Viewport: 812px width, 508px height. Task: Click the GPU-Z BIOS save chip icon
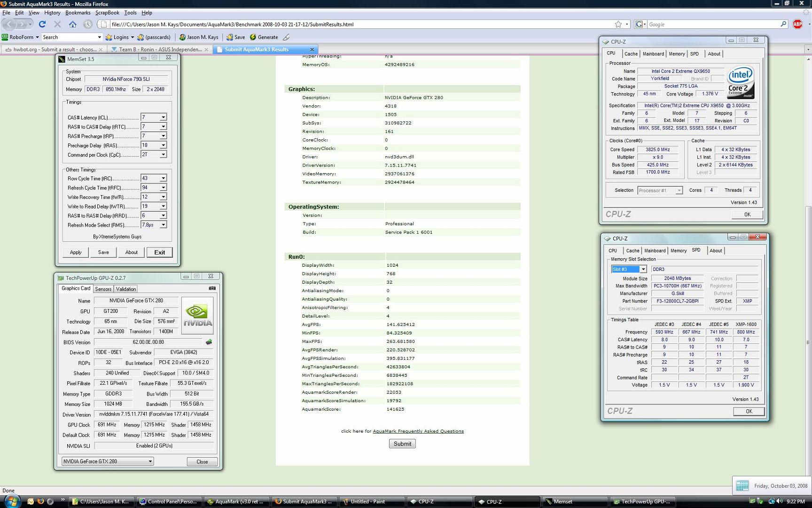click(209, 342)
